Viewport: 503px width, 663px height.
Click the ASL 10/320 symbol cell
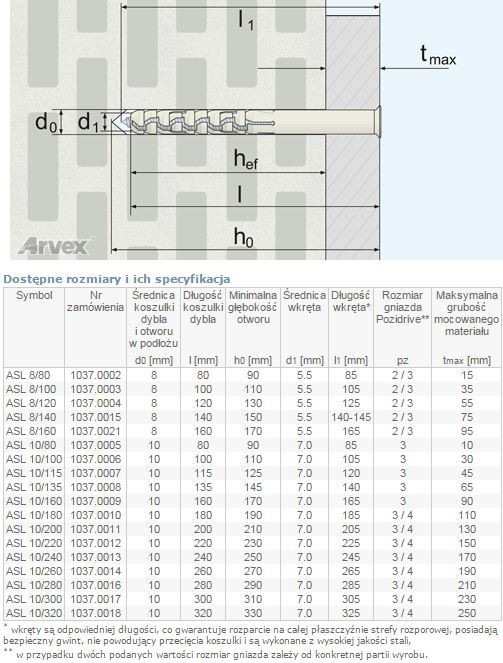click(34, 613)
